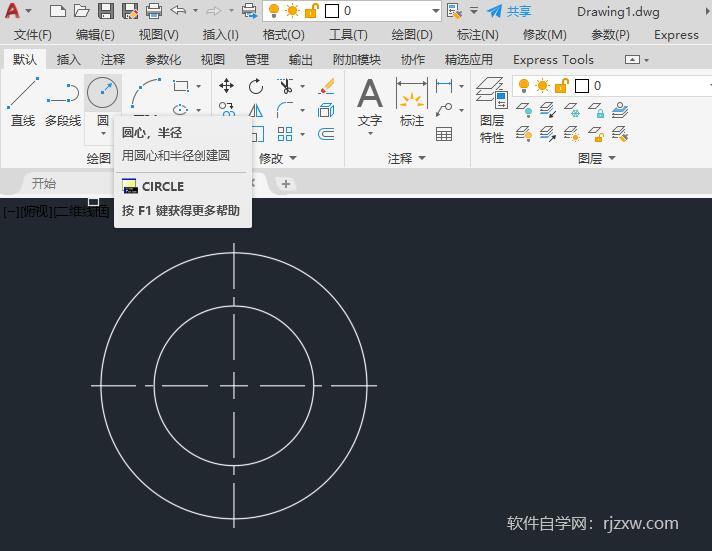Click the 共享 share button

point(509,11)
